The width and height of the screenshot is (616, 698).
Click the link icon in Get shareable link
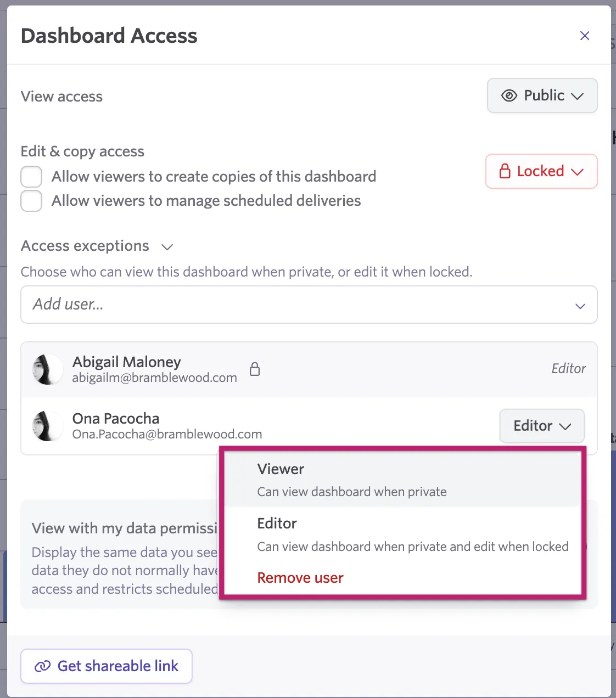click(42, 666)
